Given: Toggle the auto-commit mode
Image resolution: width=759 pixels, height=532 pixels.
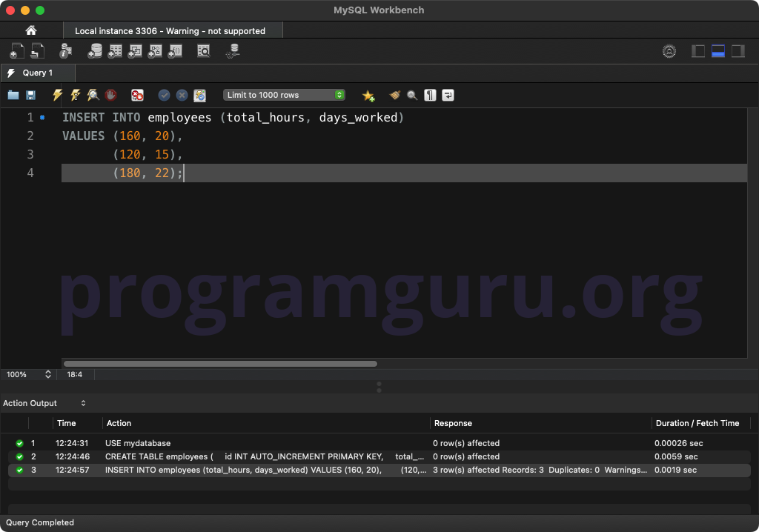Looking at the screenshot, I should pyautogui.click(x=200, y=95).
